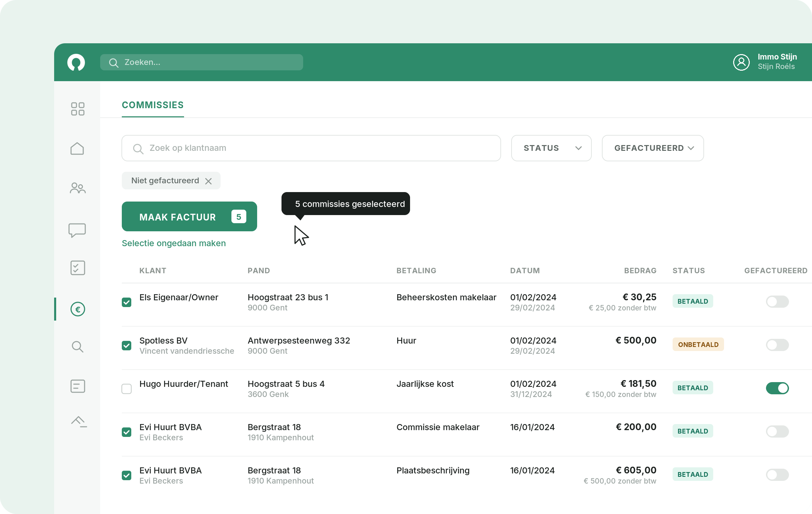This screenshot has width=812, height=514.
Task: Select the euro commissions icon in sidebar
Action: [77, 309]
